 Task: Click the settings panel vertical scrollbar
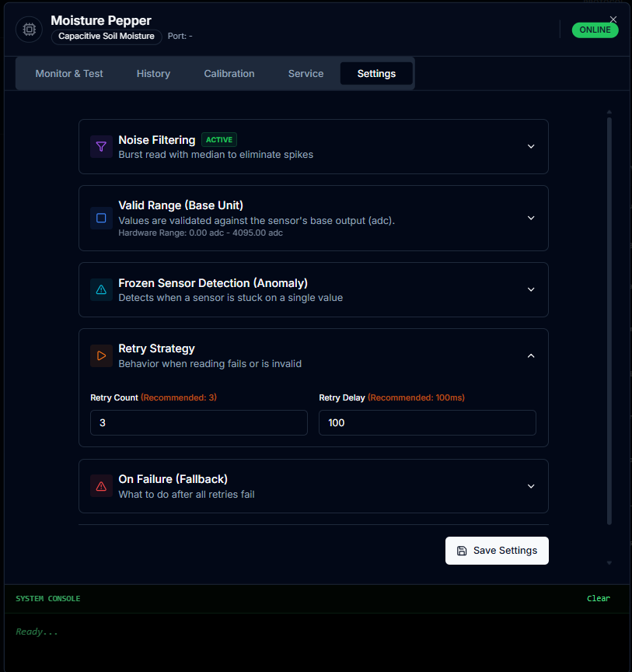pos(609,320)
